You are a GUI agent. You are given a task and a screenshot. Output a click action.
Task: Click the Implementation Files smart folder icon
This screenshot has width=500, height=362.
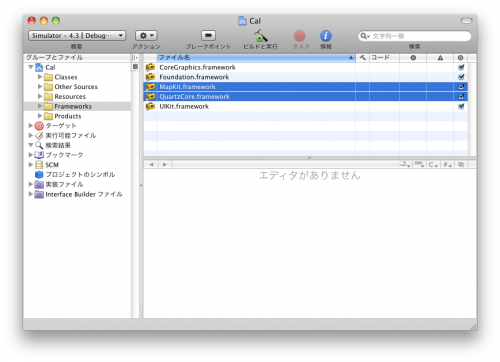(x=39, y=184)
